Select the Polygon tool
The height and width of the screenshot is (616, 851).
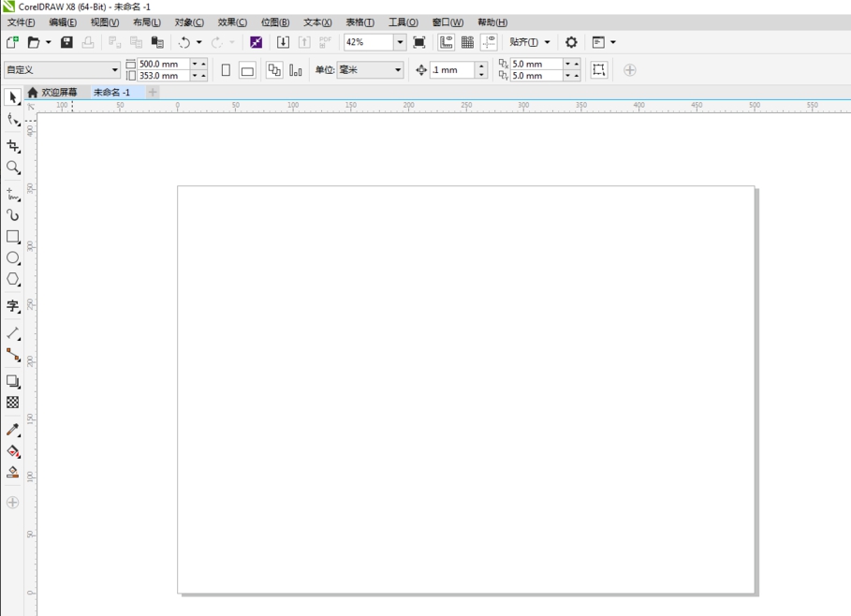point(13,280)
